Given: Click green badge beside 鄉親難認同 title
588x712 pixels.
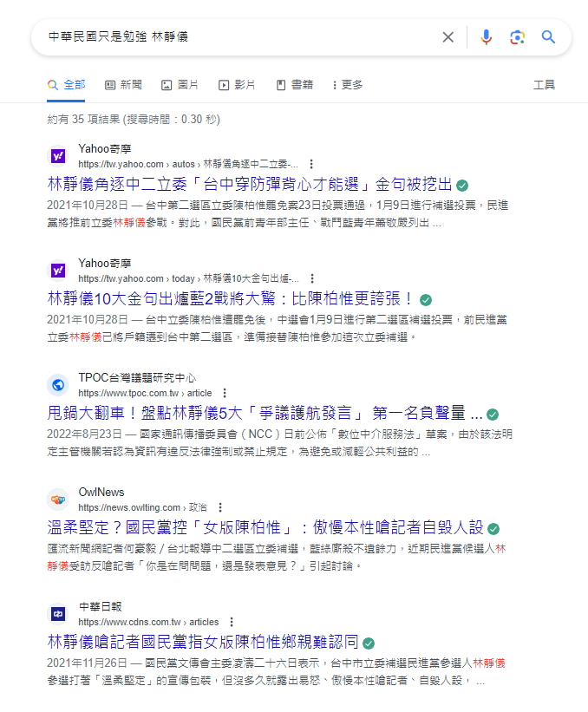Looking at the screenshot, I should click(x=369, y=643).
